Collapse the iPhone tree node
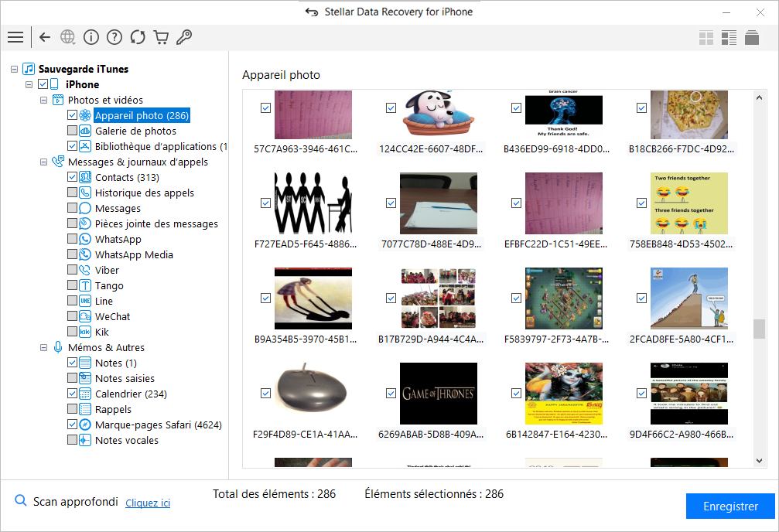The width and height of the screenshot is (779, 532). pos(29,84)
